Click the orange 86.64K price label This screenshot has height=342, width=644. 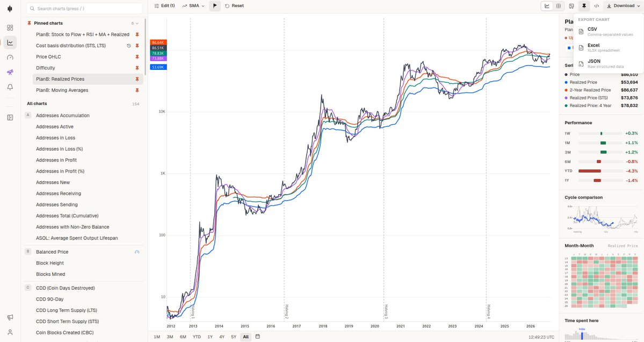158,42
